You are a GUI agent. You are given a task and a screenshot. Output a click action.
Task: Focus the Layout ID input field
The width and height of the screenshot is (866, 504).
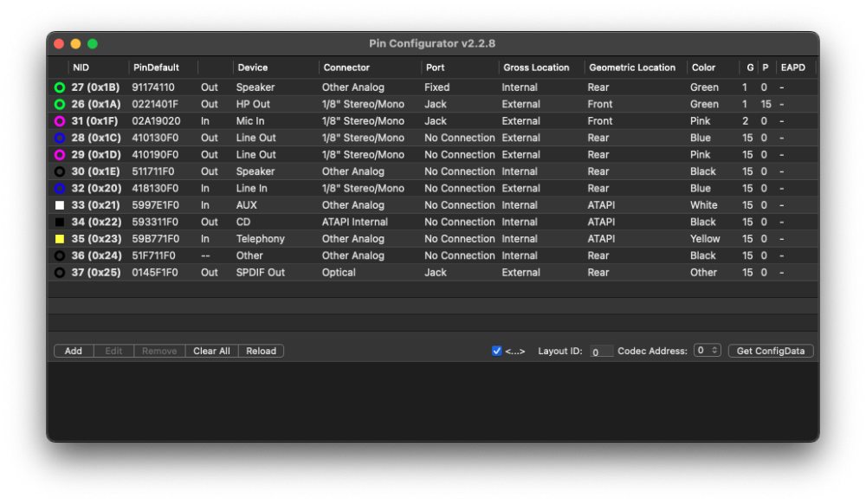(602, 351)
